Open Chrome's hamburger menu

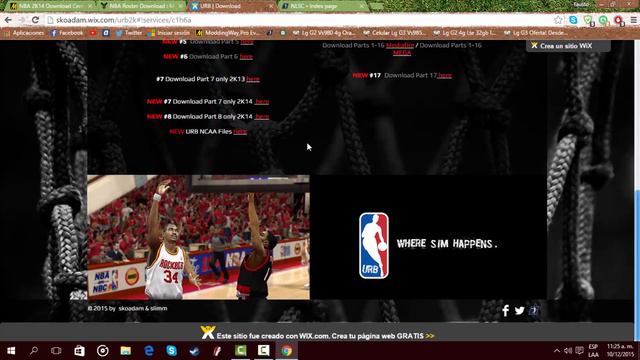click(x=633, y=20)
